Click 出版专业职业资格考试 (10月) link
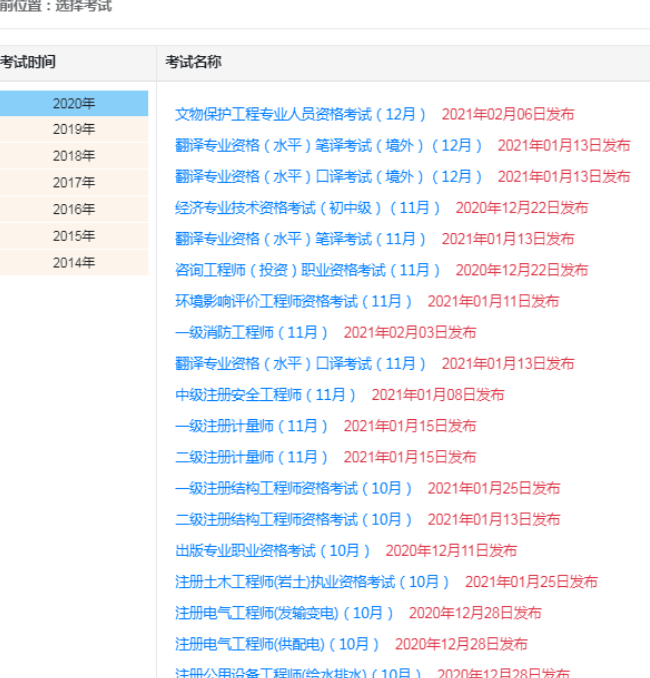 tap(273, 551)
